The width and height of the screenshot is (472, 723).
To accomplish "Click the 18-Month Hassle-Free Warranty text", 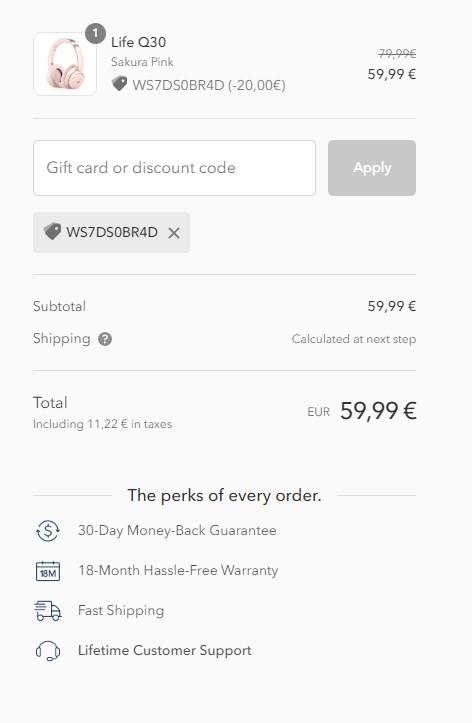I will [178, 571].
